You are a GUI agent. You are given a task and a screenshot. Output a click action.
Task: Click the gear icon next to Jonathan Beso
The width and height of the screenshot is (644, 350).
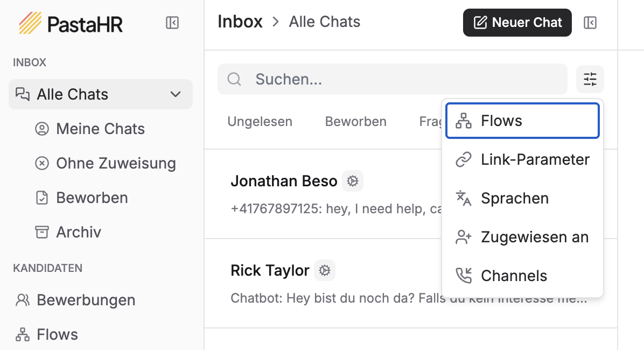pyautogui.click(x=353, y=181)
